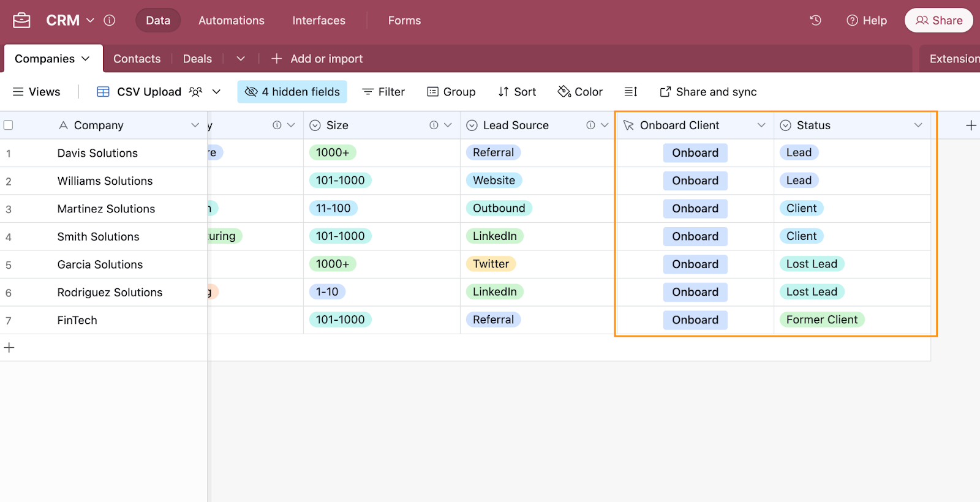Click Onboard button for FinTech row
Screen dimensions: 980x502
point(695,320)
